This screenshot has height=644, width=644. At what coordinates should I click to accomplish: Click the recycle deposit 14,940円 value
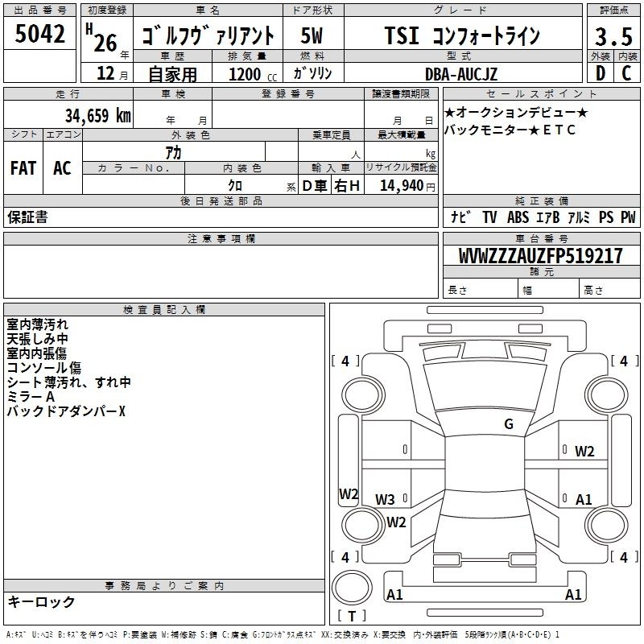tap(407, 186)
